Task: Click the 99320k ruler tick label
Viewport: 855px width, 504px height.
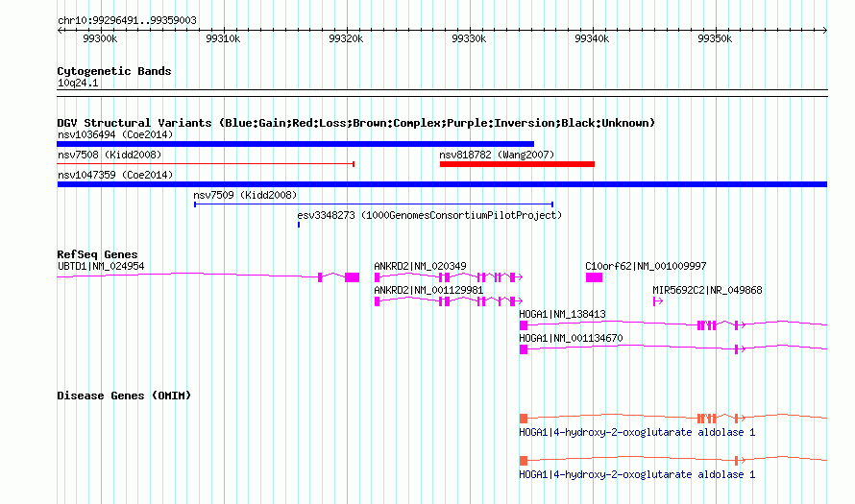Action: point(346,39)
